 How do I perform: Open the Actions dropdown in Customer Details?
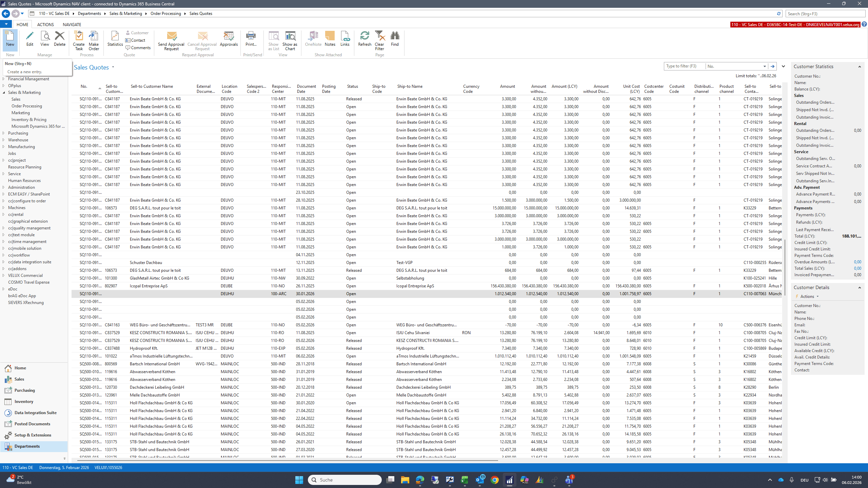pos(809,297)
